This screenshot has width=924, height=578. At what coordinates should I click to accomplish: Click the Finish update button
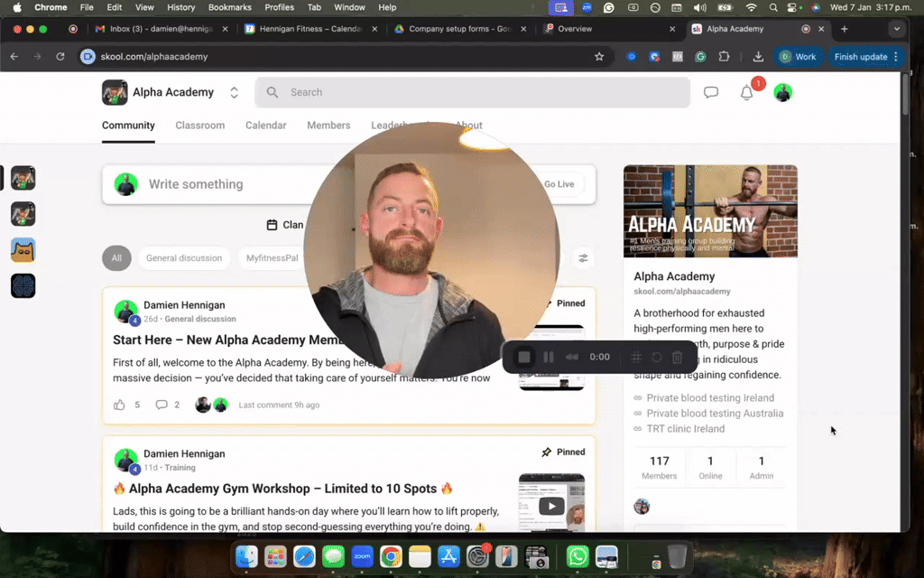click(x=860, y=57)
